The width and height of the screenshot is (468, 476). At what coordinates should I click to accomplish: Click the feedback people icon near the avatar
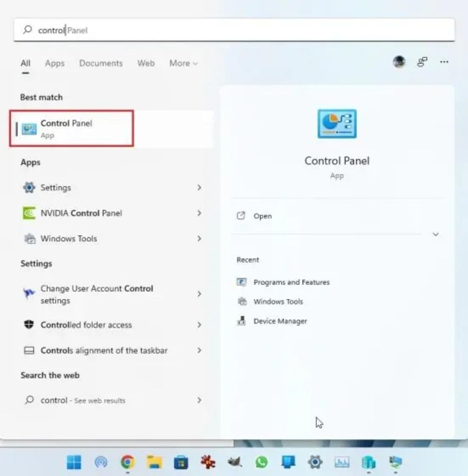point(422,62)
